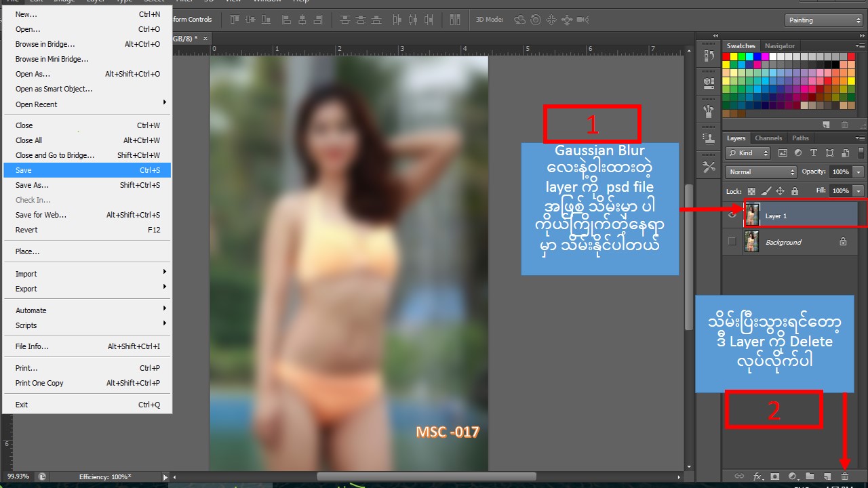The image size is (868, 488).
Task: Open the Fill slider arrow
Action: [859, 191]
